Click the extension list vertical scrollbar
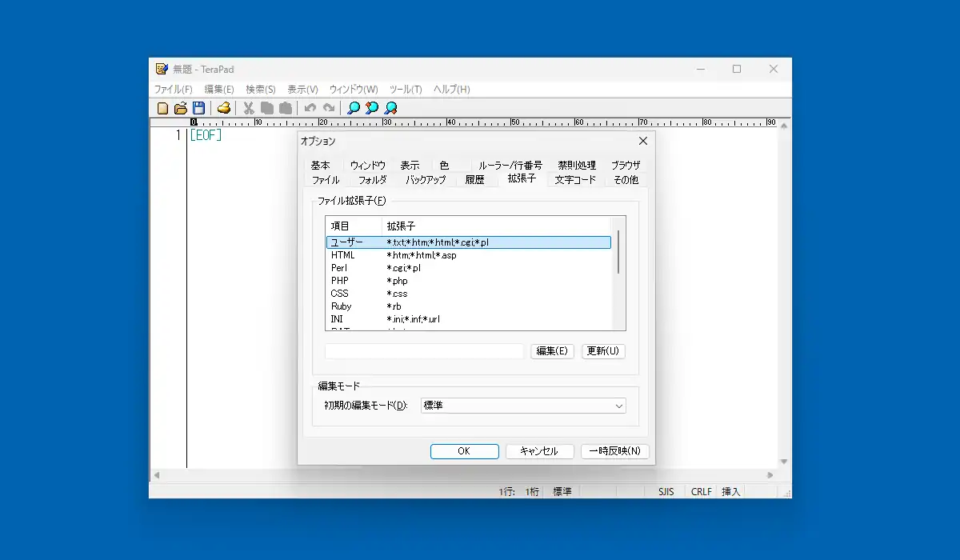Image resolution: width=960 pixels, height=560 pixels. 619,273
